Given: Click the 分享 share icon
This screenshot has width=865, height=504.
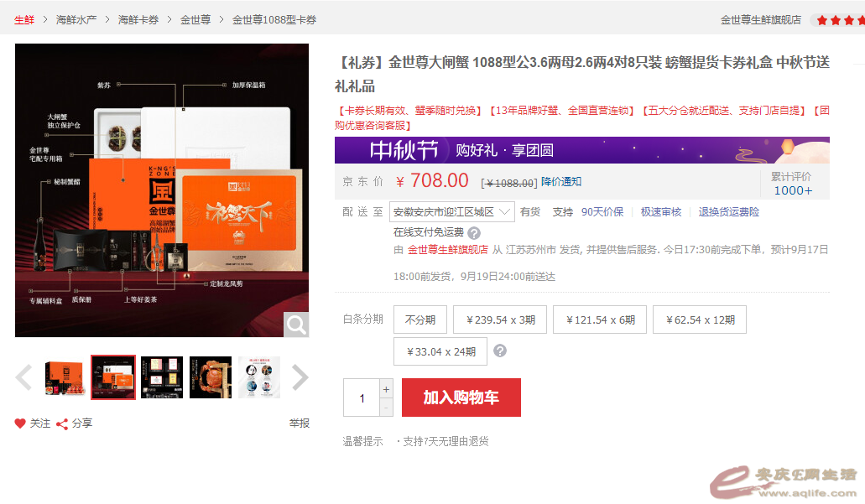Looking at the screenshot, I should [x=62, y=423].
